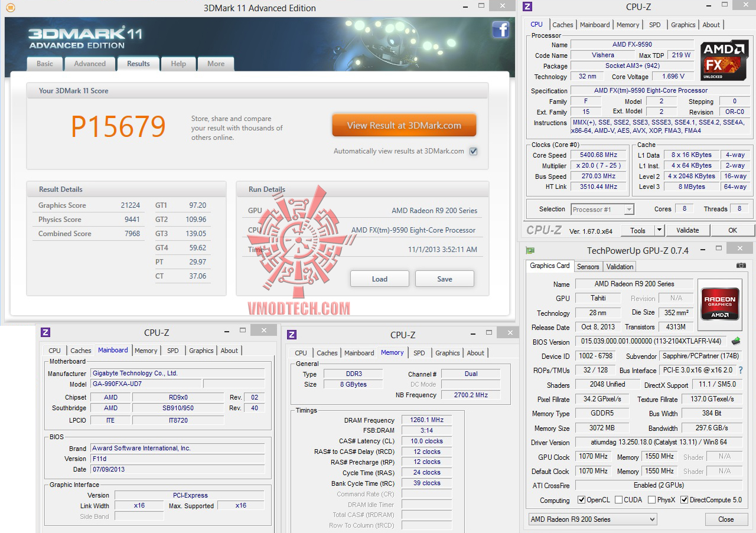Click the code name value 'Vishera'
This screenshot has height=533, width=756.
[603, 55]
